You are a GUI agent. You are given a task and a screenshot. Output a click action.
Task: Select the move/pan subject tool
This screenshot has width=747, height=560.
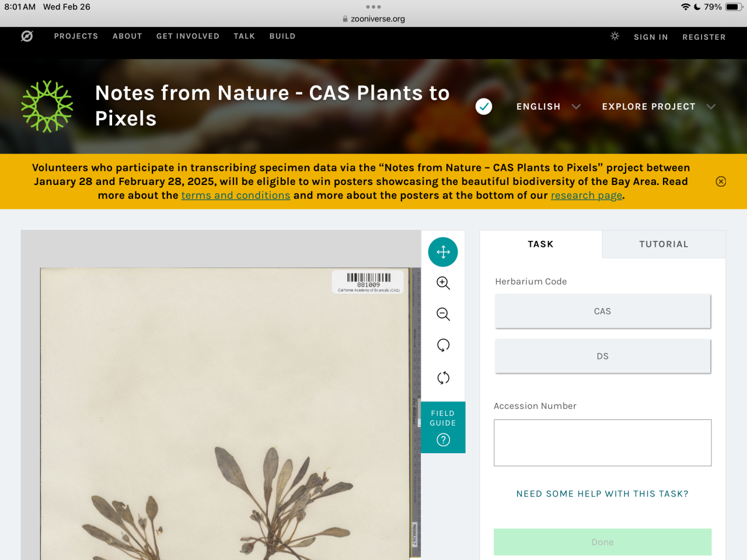(443, 252)
